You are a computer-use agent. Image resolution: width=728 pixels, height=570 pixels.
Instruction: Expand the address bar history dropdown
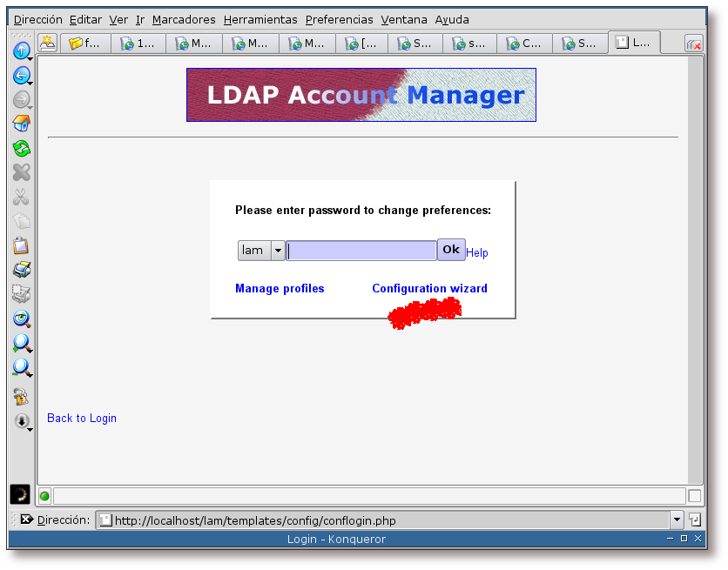click(677, 520)
